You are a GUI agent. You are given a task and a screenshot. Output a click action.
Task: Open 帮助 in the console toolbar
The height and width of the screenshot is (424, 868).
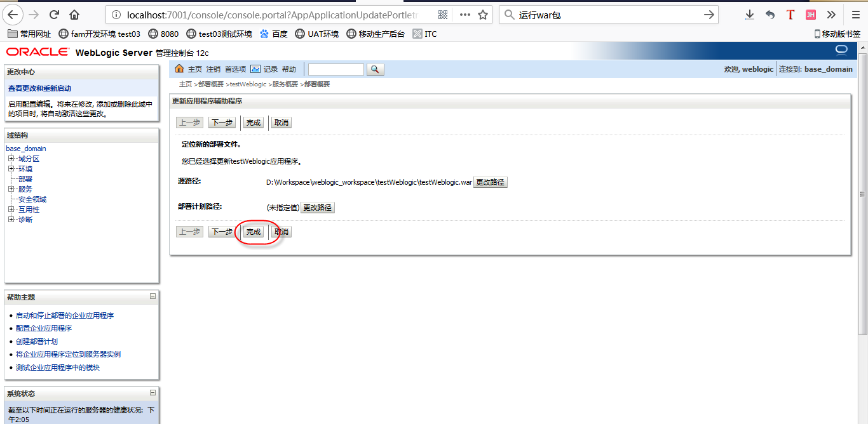[x=289, y=69]
